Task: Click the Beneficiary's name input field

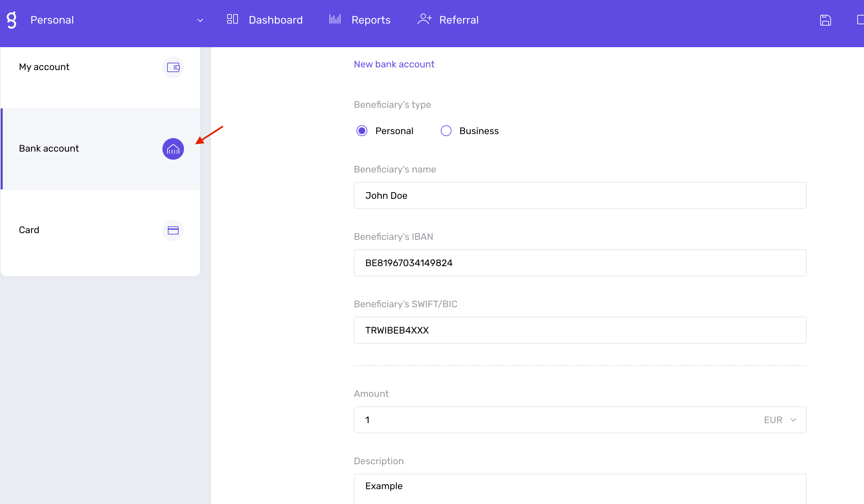Action: [580, 196]
